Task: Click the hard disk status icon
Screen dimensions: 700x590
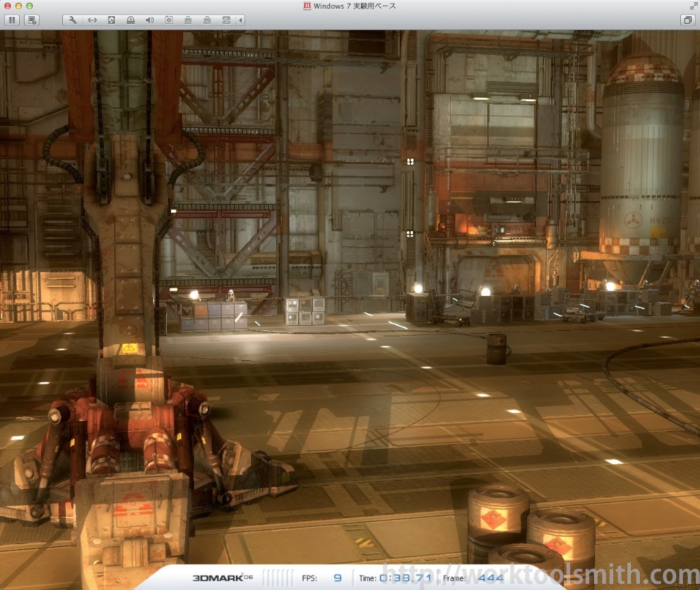Action: point(111,20)
